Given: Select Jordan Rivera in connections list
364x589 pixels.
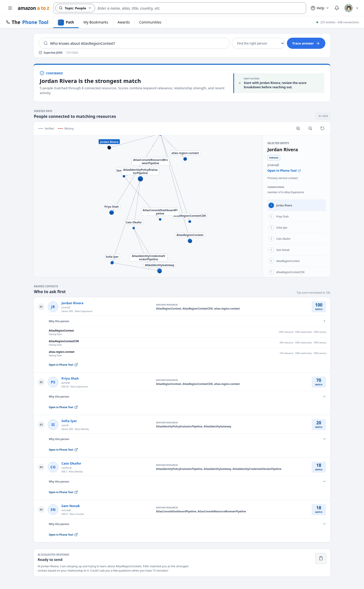Looking at the screenshot, I should [x=297, y=205].
